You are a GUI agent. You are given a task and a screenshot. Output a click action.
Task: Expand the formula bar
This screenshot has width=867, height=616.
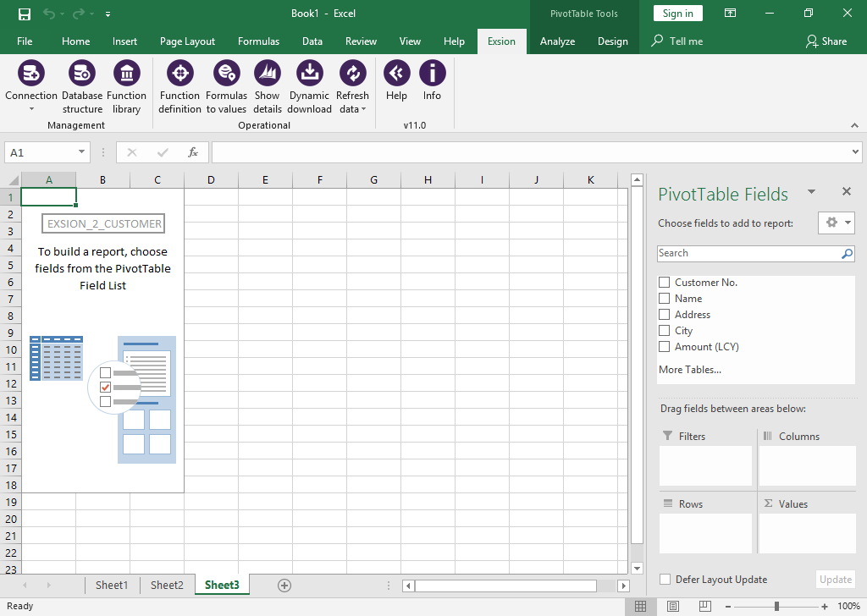click(x=855, y=152)
